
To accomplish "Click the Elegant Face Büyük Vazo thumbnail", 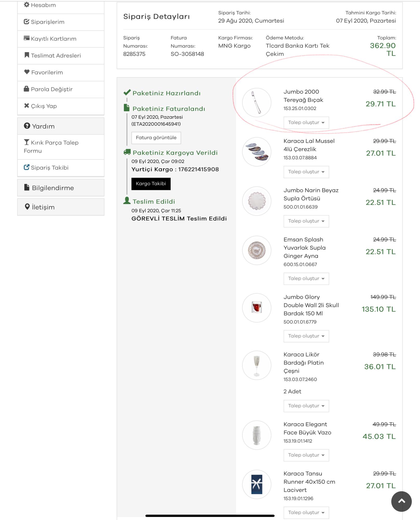I will (257, 435).
